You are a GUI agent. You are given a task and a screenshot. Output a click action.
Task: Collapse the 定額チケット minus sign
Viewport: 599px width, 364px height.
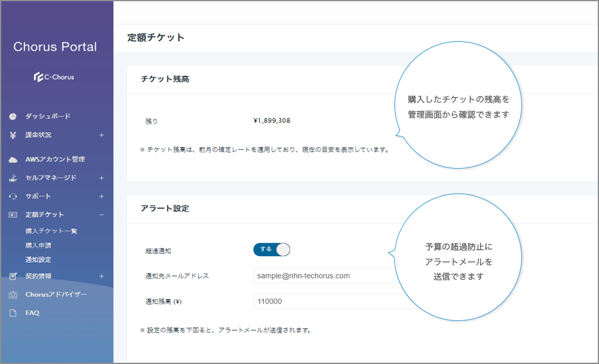[101, 215]
